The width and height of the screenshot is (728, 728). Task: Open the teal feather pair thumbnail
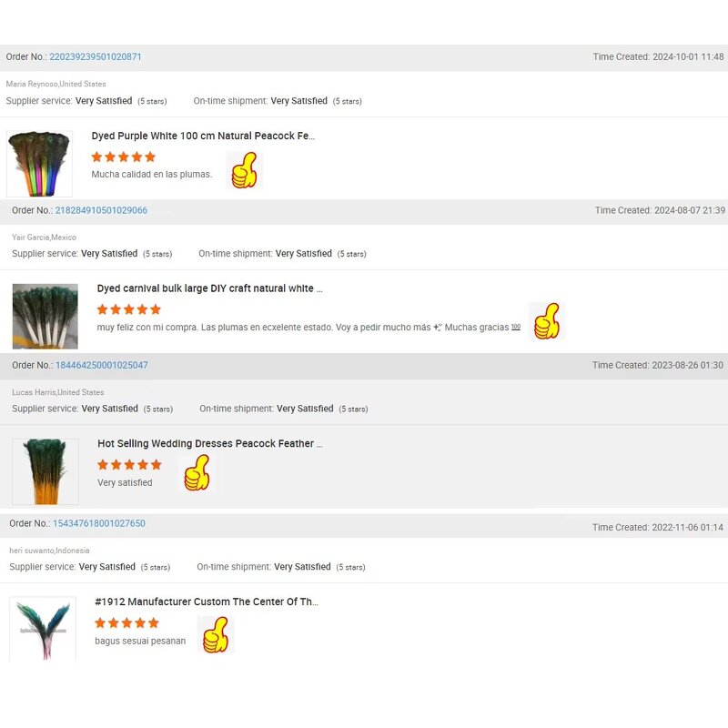[43, 629]
